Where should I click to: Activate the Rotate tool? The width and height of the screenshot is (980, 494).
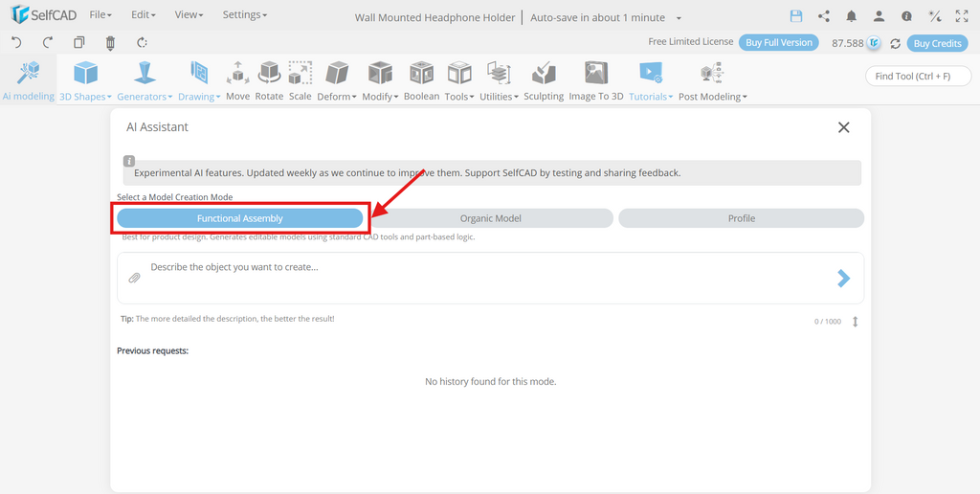click(269, 80)
